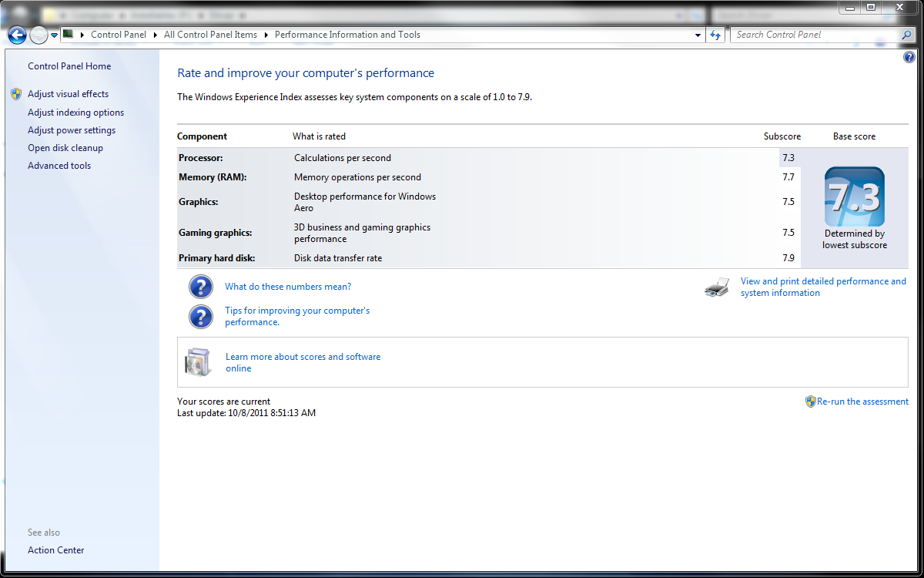The height and width of the screenshot is (578, 924).
Task: Go back using the Back arrow button
Action: [x=17, y=35]
